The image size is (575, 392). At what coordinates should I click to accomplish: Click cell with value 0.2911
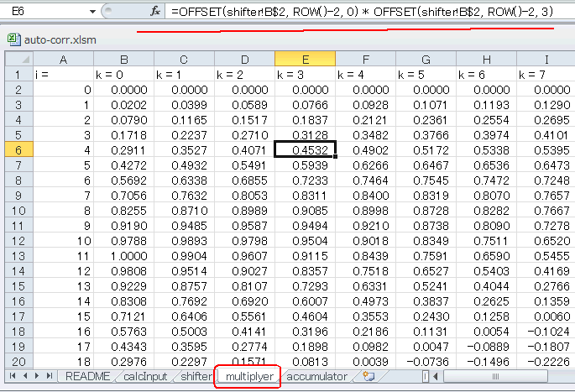pos(124,150)
